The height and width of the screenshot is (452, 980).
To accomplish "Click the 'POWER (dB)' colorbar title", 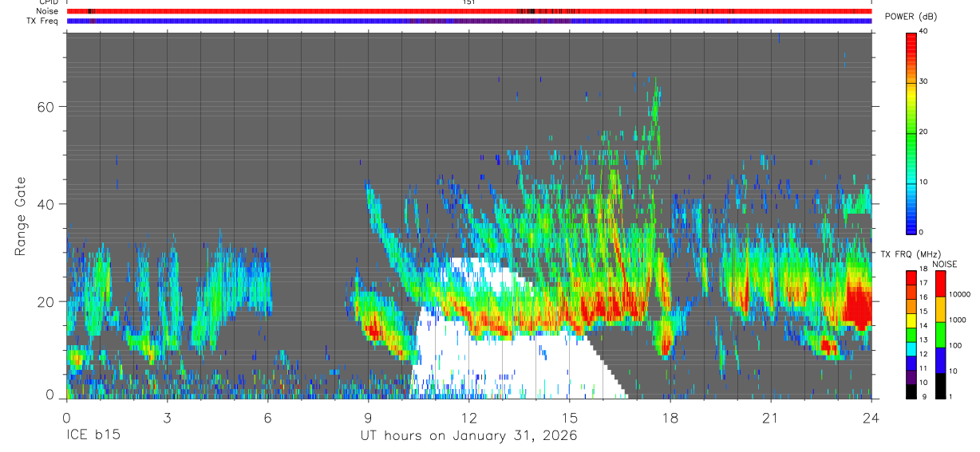I will [911, 17].
